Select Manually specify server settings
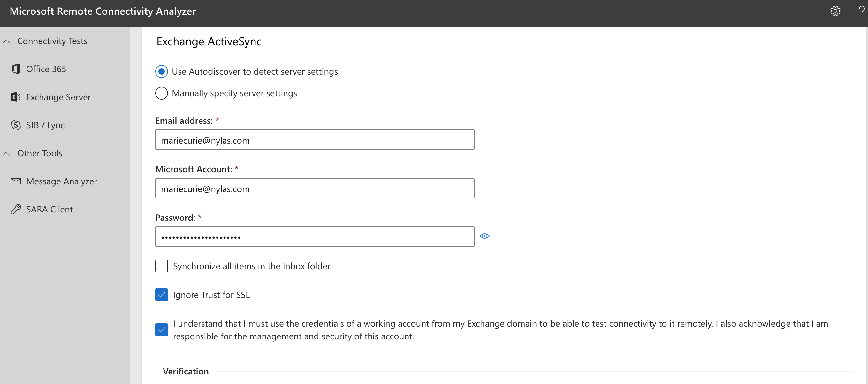This screenshot has width=868, height=384. click(x=161, y=93)
